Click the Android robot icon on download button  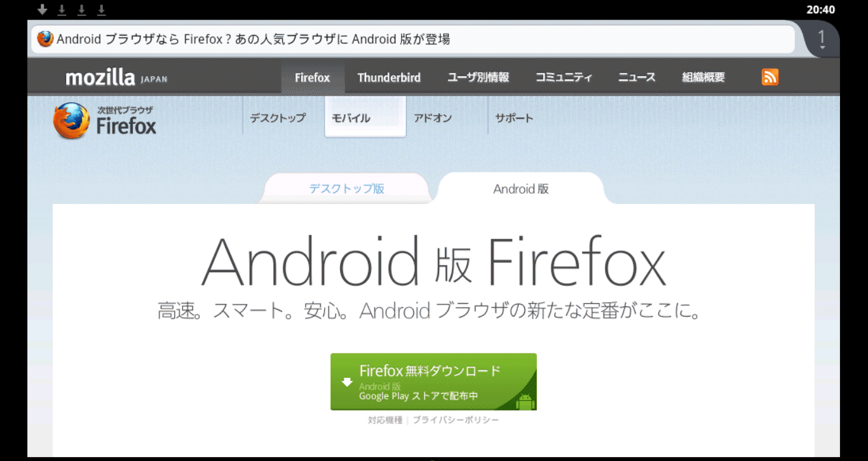pos(525,401)
